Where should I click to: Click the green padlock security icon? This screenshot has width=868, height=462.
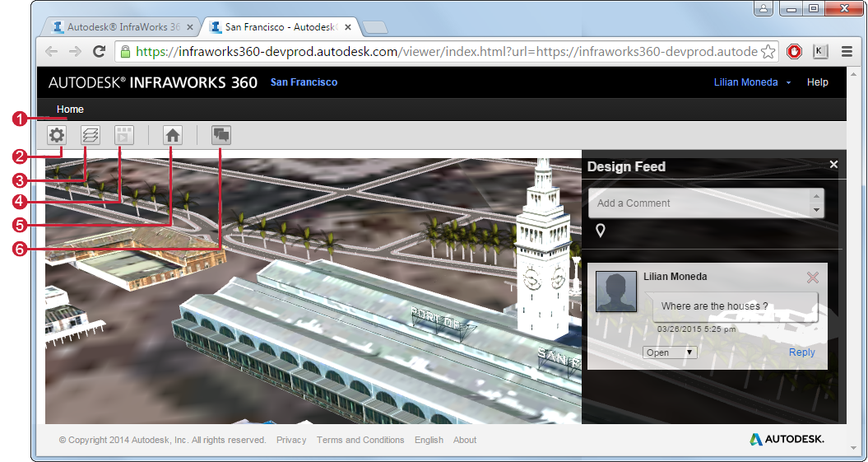(x=125, y=52)
